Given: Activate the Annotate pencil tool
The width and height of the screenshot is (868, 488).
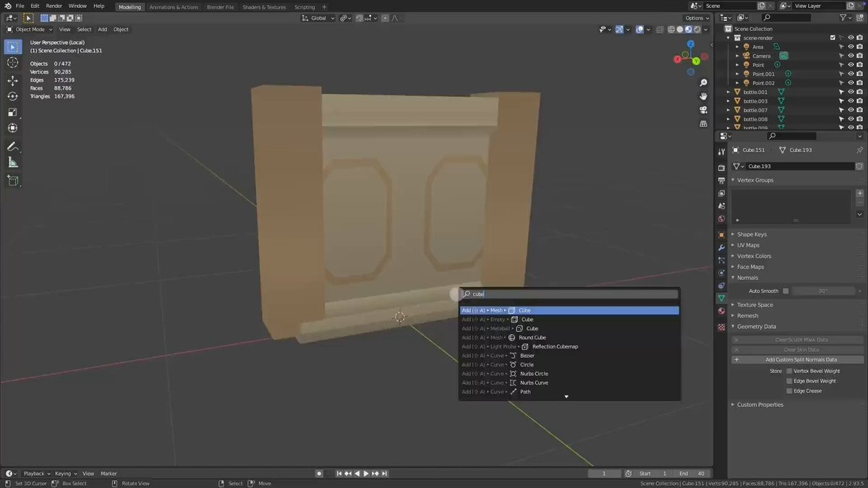Looking at the screenshot, I should point(12,147).
